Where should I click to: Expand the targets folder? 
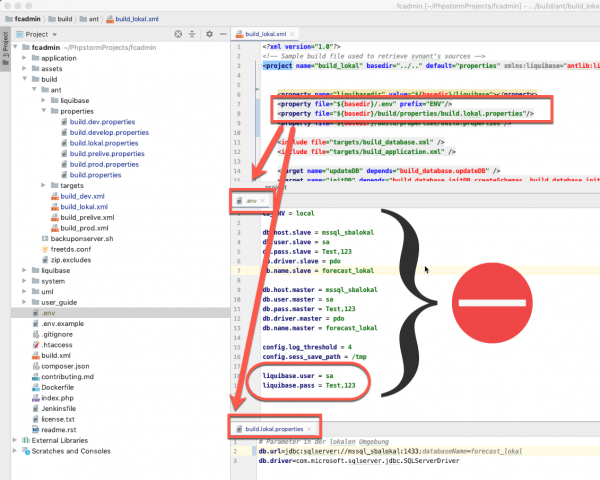click(x=44, y=185)
